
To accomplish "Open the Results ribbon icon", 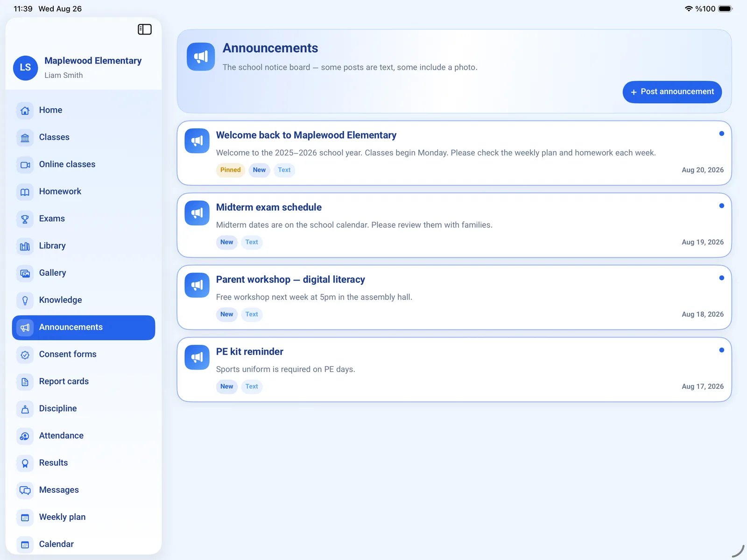I will point(25,463).
